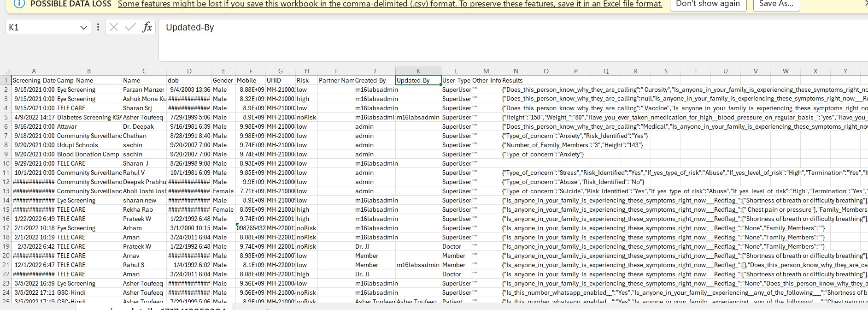Click the Rekha Rao name cell
The image size is (868, 310).
[144, 209]
